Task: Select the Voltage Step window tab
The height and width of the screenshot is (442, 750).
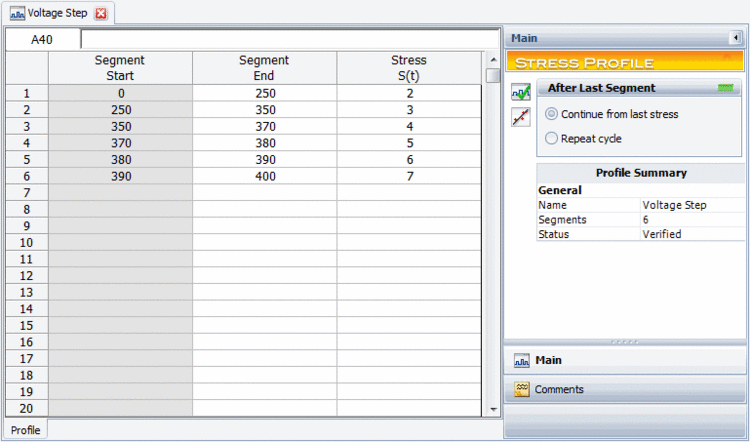Action: point(57,13)
